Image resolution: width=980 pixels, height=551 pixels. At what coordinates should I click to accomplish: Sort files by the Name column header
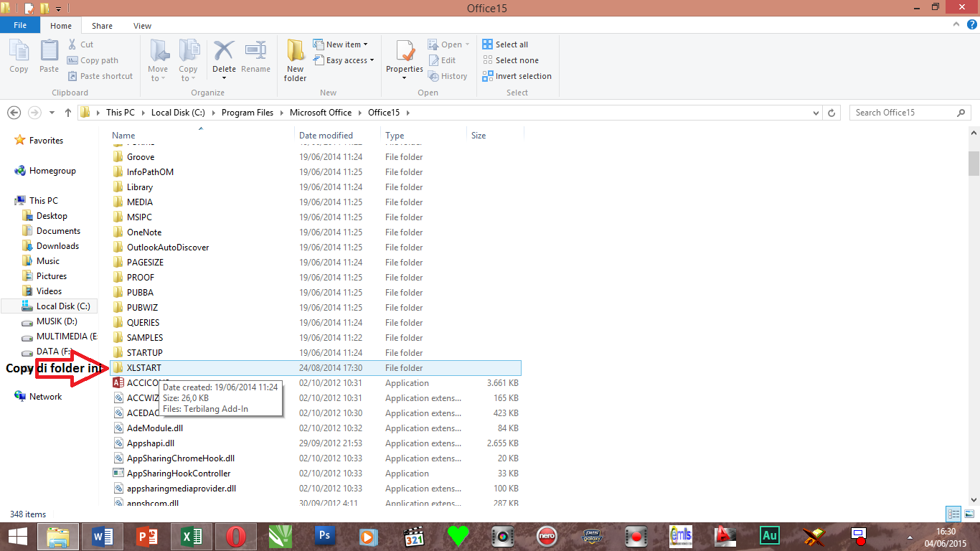click(x=203, y=135)
